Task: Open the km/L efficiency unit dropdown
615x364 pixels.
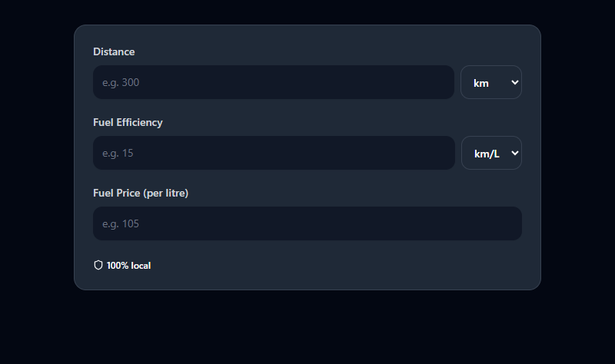Action: pos(491,153)
